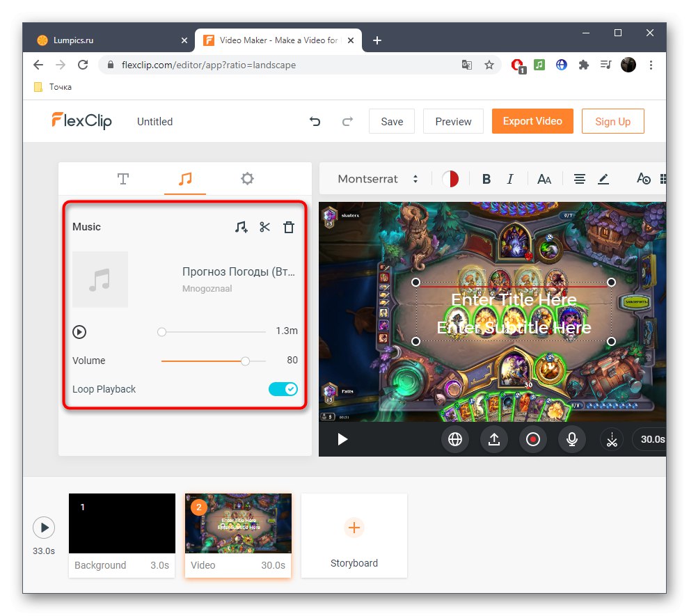Open the text highlight pen tool
This screenshot has width=689, height=616.
pyautogui.click(x=603, y=179)
